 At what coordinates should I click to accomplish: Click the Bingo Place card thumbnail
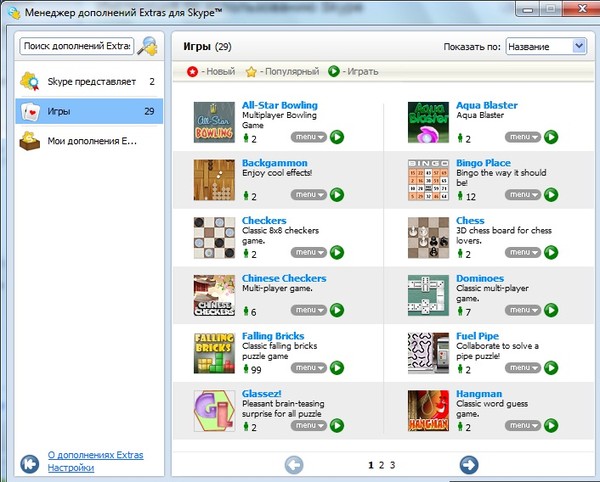click(x=428, y=180)
